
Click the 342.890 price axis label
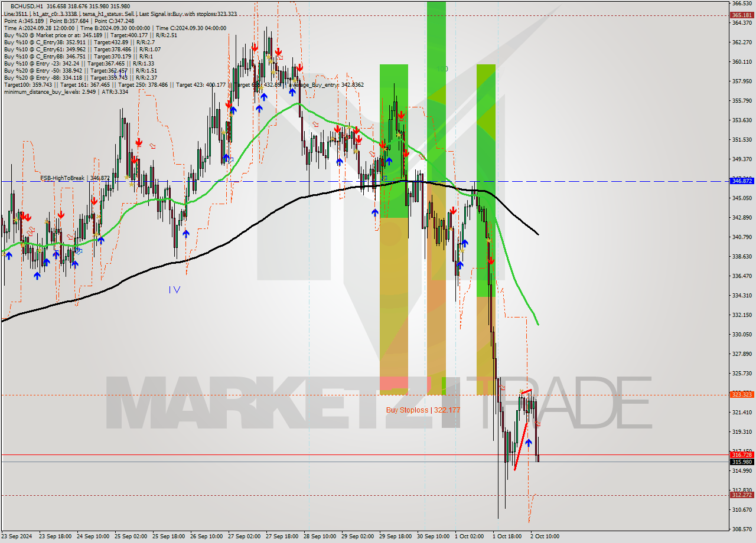pos(742,217)
